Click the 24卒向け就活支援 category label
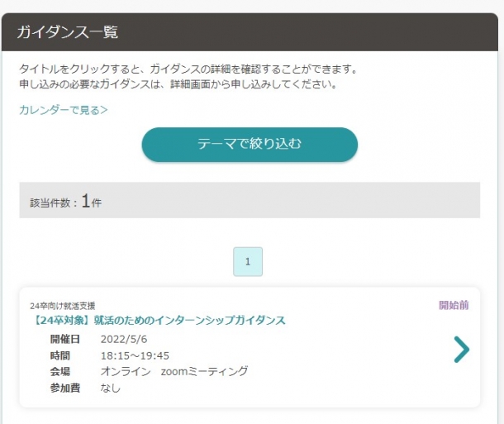504x424 pixels. 63,306
